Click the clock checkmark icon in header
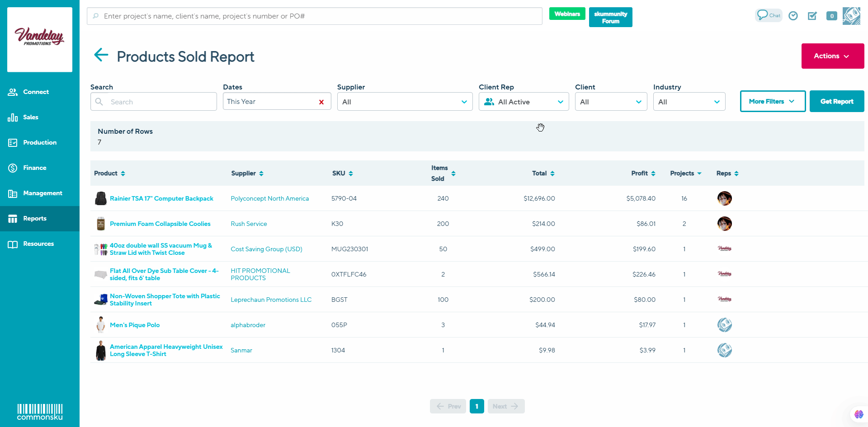Screen dimensions: 868x427 793,16
